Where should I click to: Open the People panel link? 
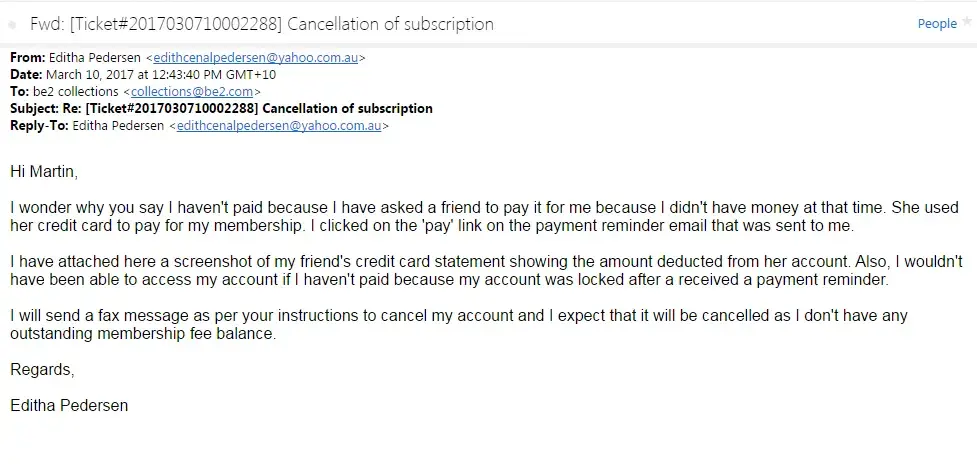point(937,24)
